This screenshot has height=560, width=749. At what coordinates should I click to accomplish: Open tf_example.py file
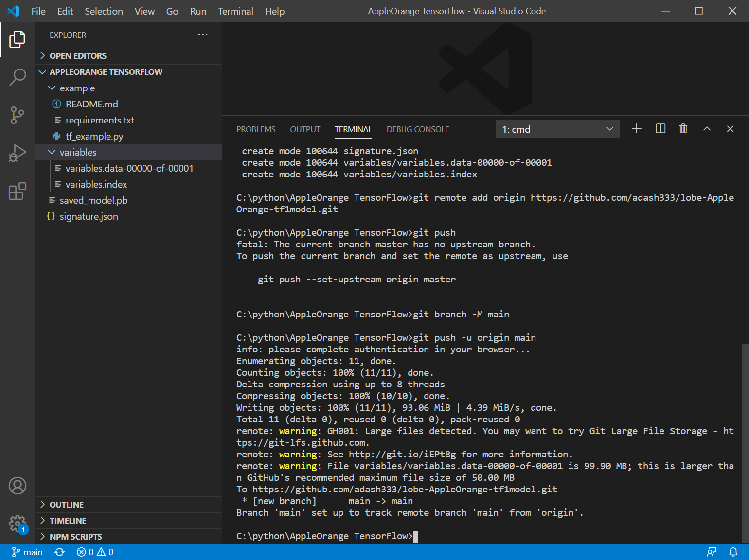coord(128,136)
